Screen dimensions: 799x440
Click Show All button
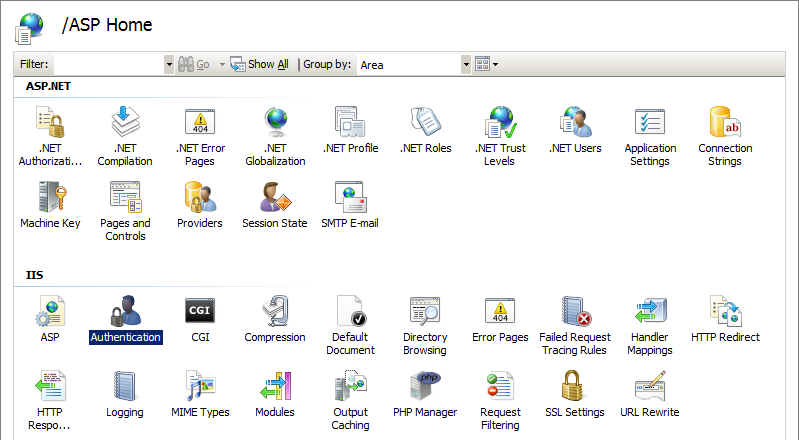point(260,64)
